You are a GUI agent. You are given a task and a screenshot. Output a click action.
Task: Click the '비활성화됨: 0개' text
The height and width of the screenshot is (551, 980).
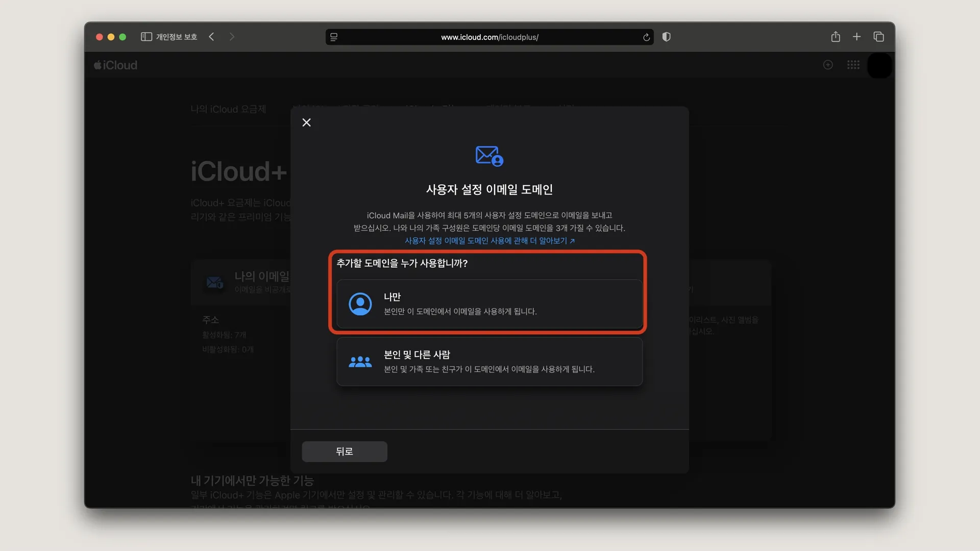click(228, 349)
